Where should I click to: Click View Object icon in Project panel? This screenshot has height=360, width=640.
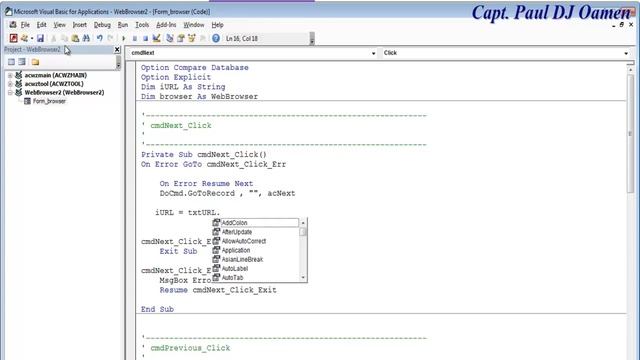pos(22,62)
